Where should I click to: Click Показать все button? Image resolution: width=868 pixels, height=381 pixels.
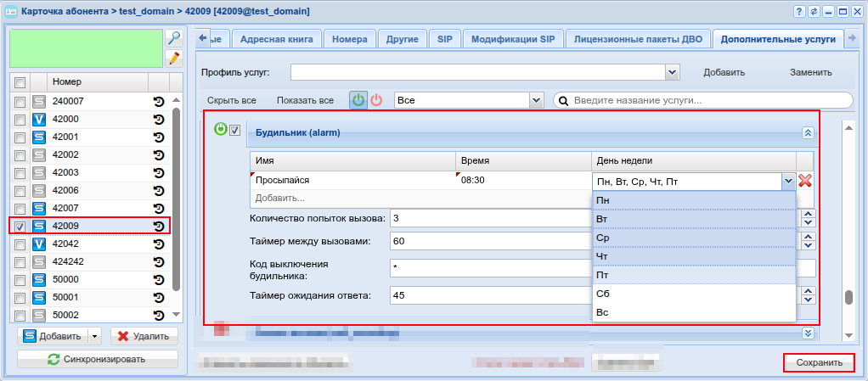click(x=305, y=101)
